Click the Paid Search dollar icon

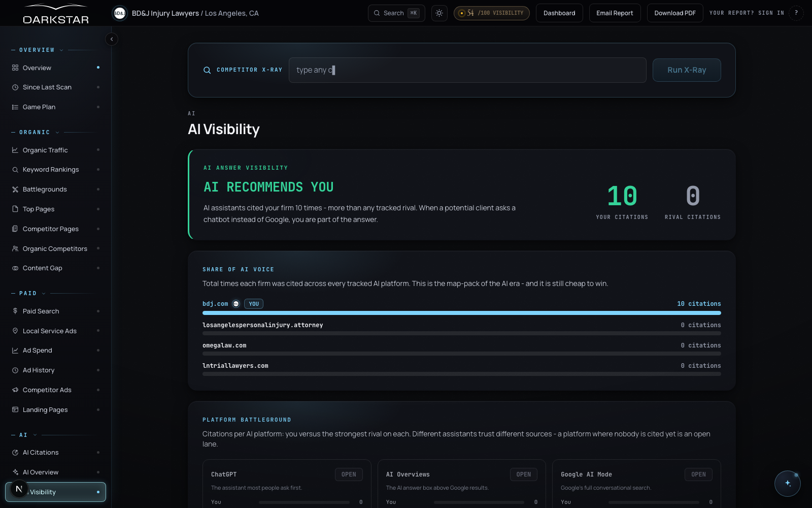click(x=15, y=311)
